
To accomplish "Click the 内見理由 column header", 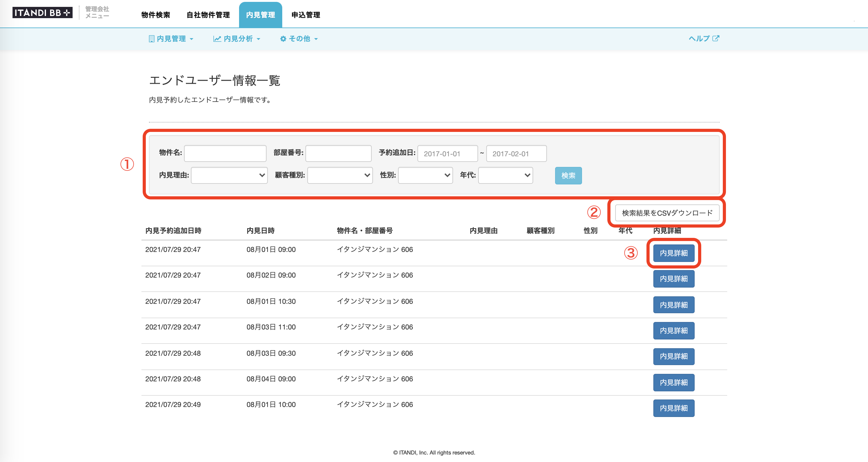I will point(483,230).
